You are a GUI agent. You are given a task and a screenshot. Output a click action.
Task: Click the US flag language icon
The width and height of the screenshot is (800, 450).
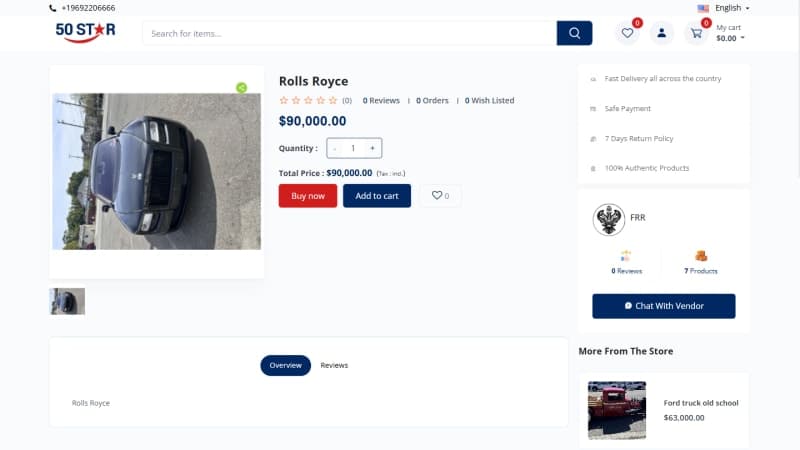click(703, 8)
